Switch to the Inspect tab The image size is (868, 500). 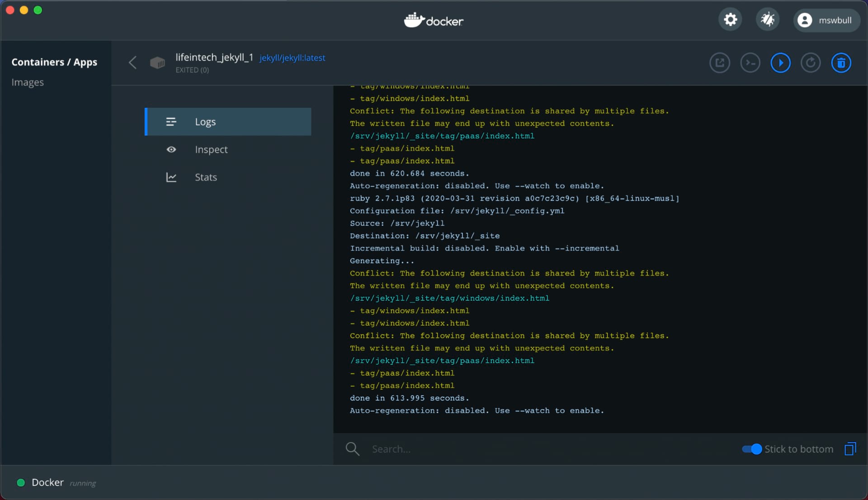[211, 149]
